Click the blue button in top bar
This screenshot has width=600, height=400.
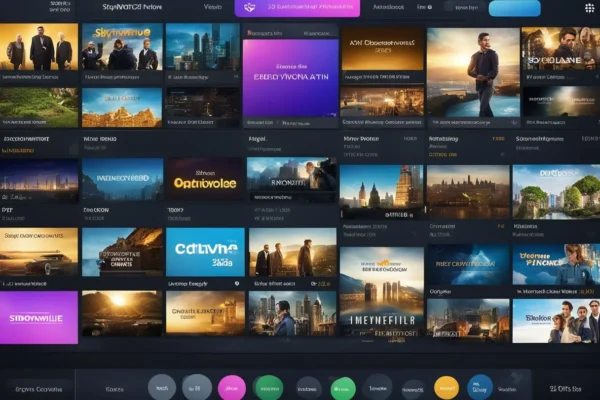click(512, 8)
